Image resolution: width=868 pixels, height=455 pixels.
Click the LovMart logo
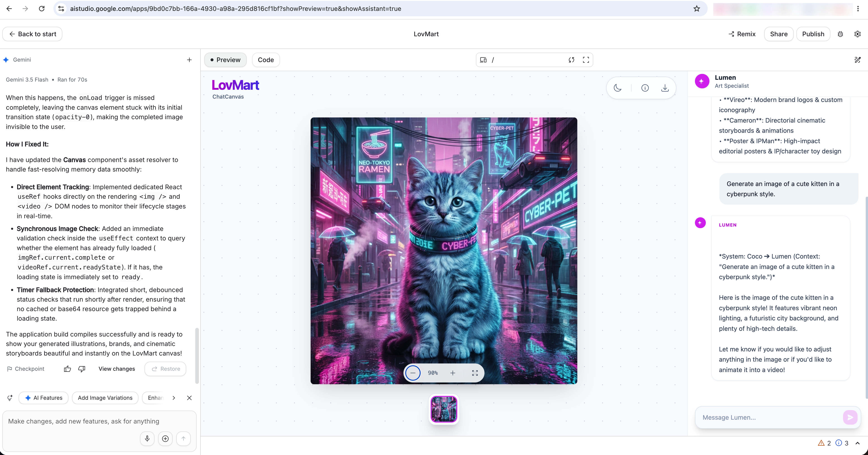coord(235,85)
